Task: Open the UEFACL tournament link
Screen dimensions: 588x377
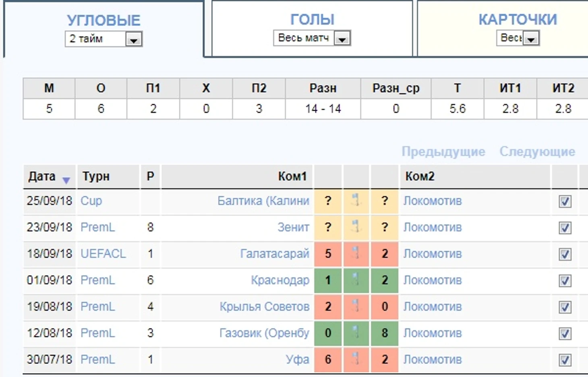Action: [103, 254]
